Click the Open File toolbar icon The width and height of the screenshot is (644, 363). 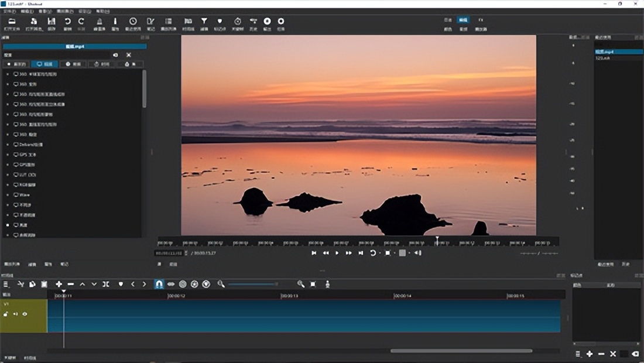click(12, 22)
